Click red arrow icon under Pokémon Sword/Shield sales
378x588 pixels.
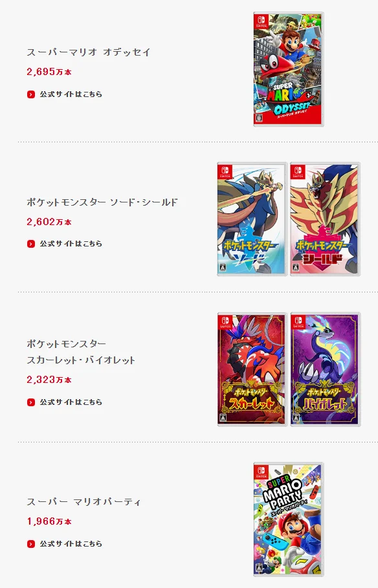pos(31,244)
